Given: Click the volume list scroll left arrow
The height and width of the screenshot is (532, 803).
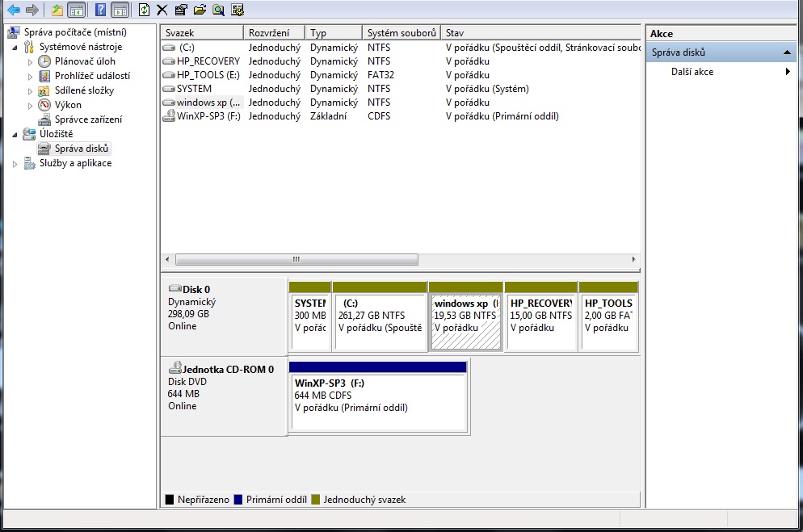Looking at the screenshot, I should (x=167, y=259).
